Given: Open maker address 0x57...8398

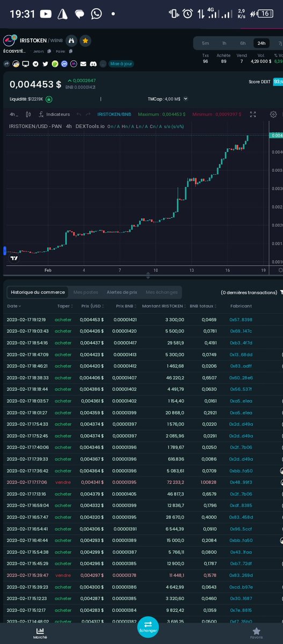Looking at the screenshot, I should [x=241, y=320].
